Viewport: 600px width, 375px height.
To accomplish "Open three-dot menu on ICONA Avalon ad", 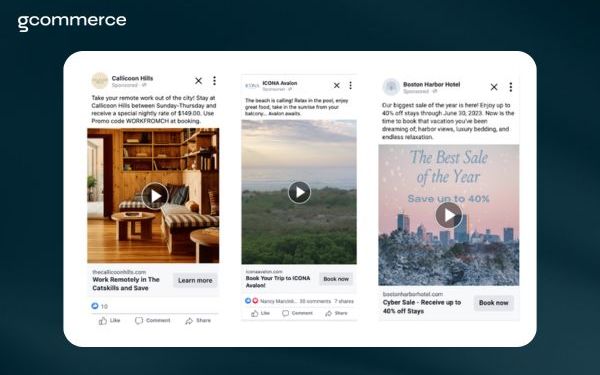I will [x=351, y=85].
